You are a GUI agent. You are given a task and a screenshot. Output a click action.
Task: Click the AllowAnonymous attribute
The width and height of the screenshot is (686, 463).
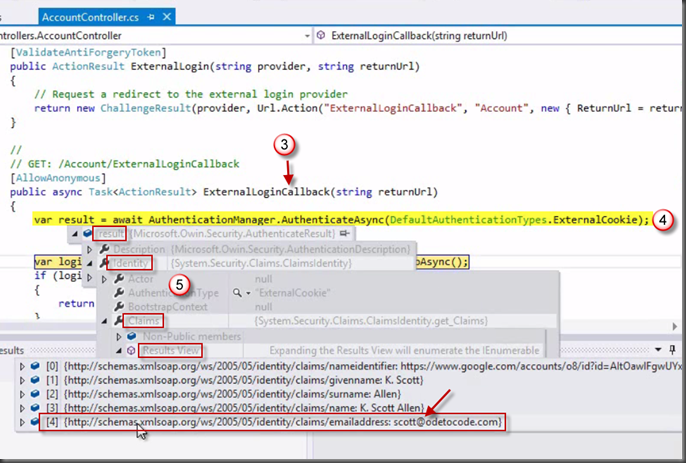click(x=58, y=178)
